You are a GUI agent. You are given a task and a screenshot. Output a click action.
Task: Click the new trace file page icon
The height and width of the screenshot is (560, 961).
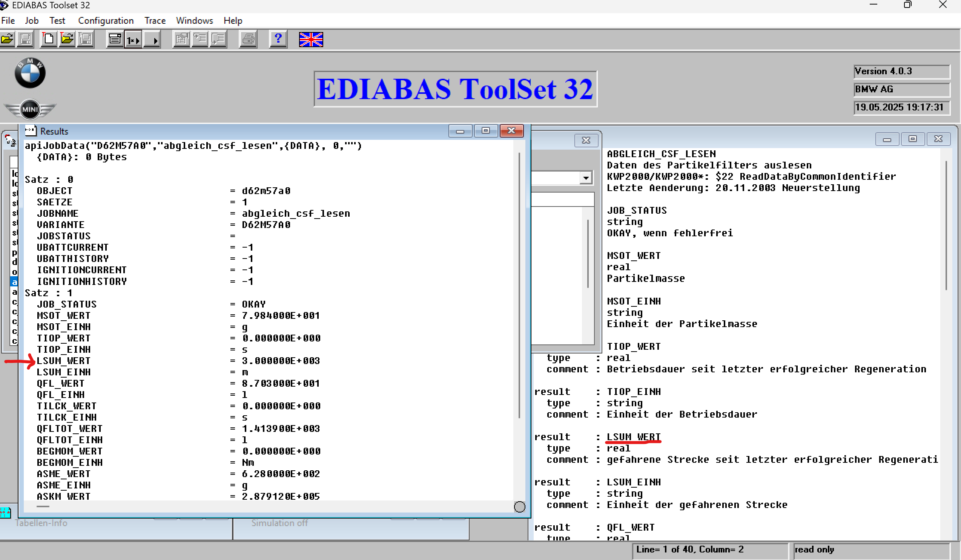49,39
